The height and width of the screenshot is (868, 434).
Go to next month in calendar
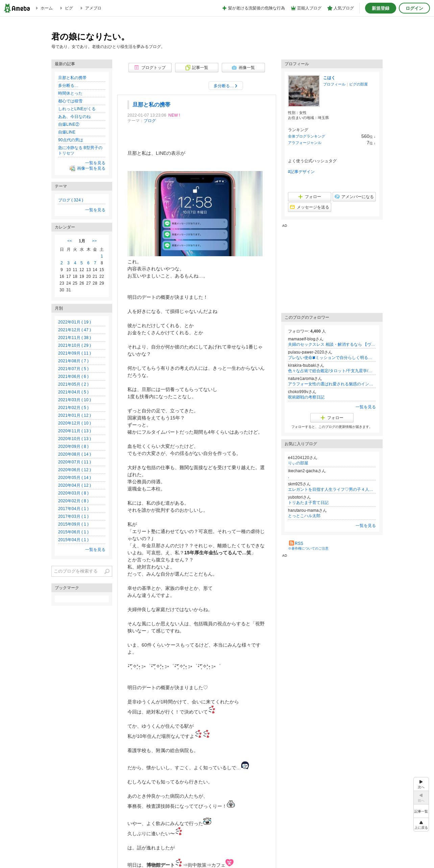[94, 241]
